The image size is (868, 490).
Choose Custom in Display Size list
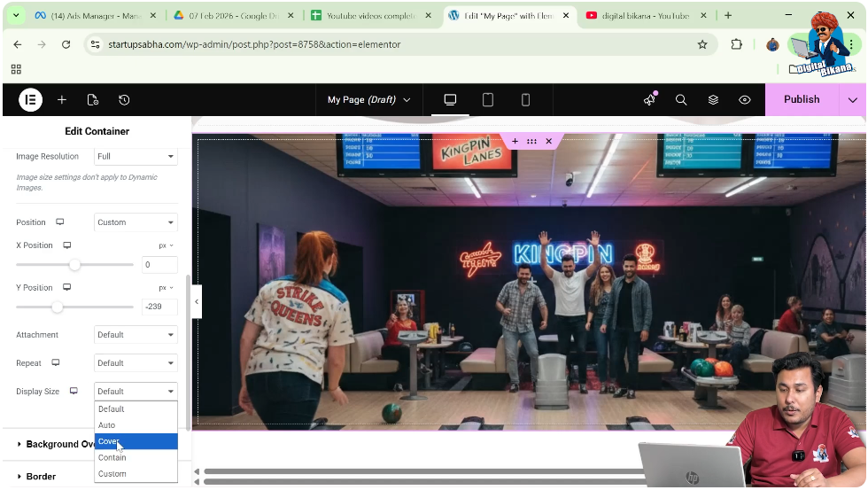pyautogui.click(x=136, y=473)
